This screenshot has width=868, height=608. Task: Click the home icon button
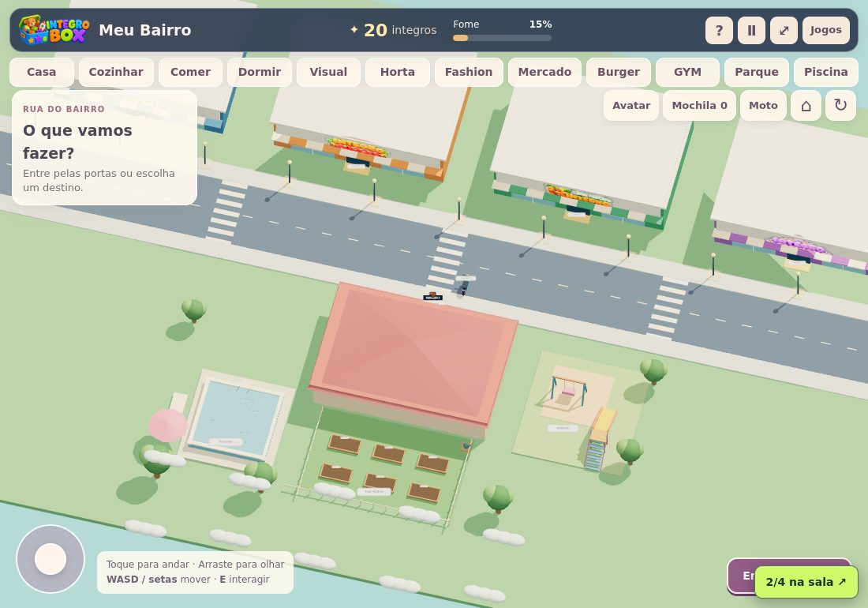pos(806,105)
